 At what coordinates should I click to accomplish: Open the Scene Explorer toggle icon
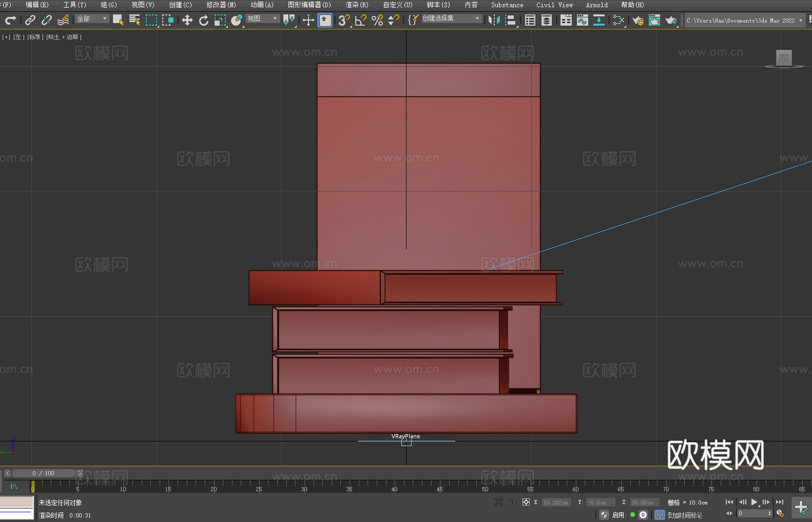tap(530, 20)
